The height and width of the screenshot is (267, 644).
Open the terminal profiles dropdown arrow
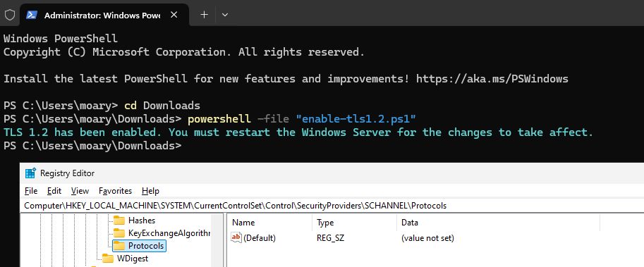point(225,15)
